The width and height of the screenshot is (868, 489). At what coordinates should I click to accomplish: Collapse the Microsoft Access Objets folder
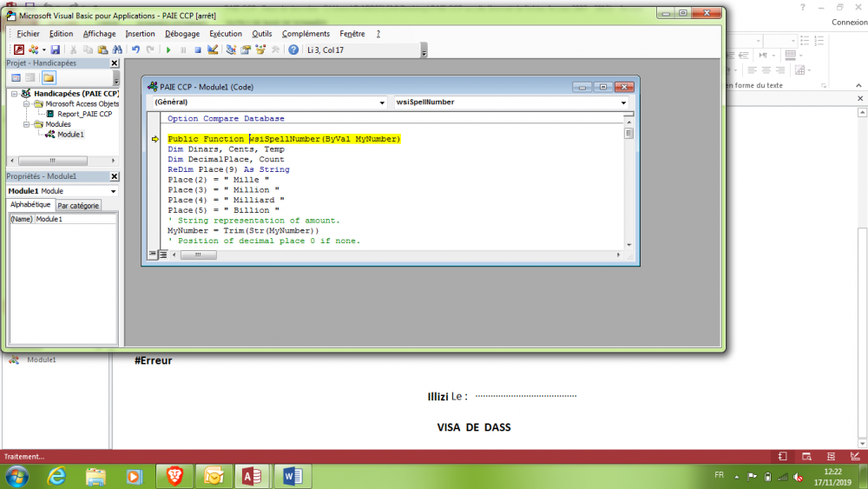(x=26, y=103)
